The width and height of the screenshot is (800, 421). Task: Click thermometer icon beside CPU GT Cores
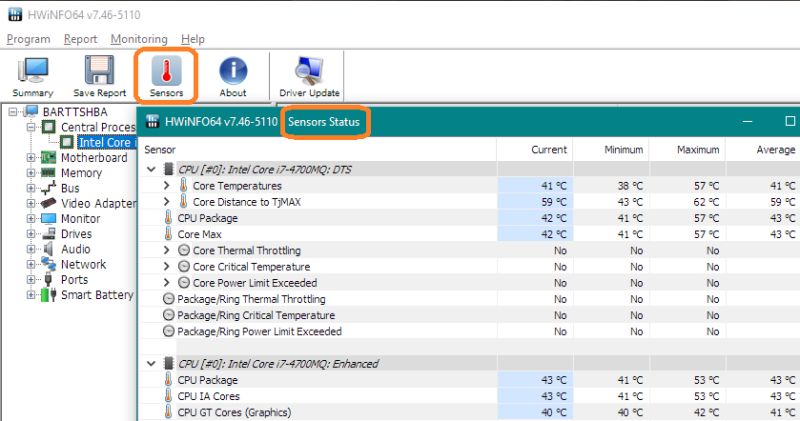click(x=168, y=412)
